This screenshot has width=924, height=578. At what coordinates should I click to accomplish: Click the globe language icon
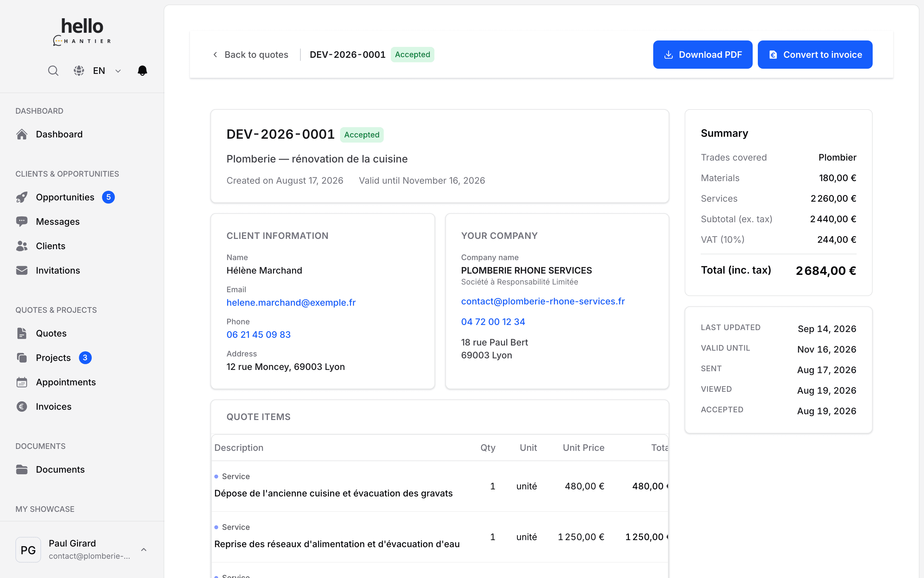(x=79, y=71)
